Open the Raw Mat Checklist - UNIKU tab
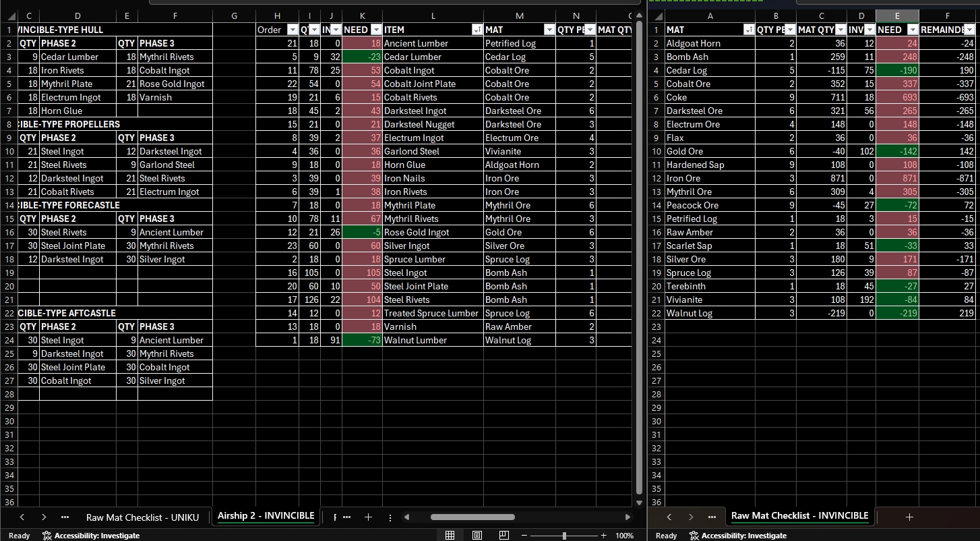The image size is (980, 541). 142,517
